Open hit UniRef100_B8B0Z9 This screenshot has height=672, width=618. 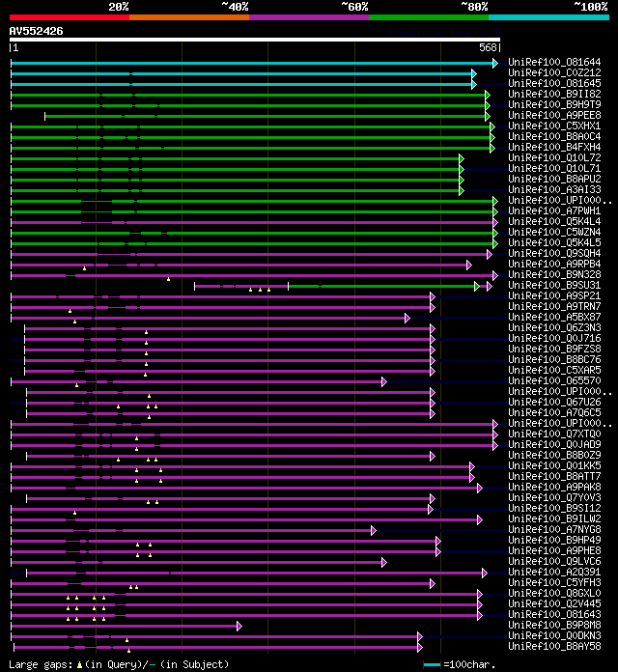pyautogui.click(x=554, y=455)
